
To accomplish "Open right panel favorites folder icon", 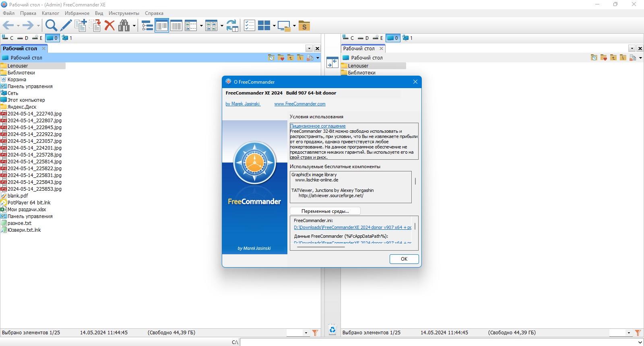I will coord(604,58).
